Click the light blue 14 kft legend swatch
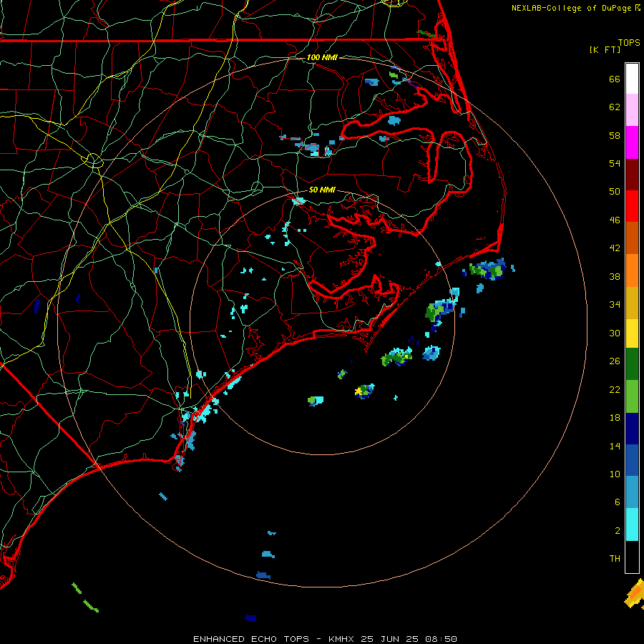 (632, 492)
